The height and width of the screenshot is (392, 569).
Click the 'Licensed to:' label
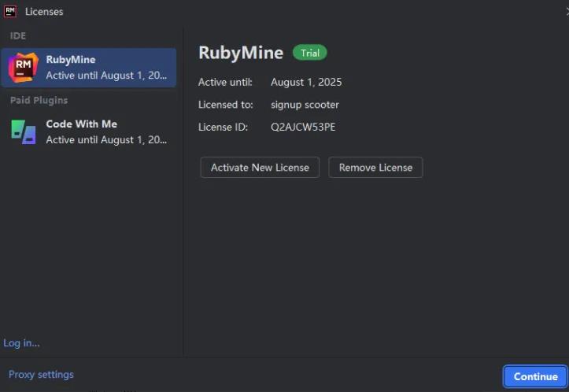pos(226,105)
